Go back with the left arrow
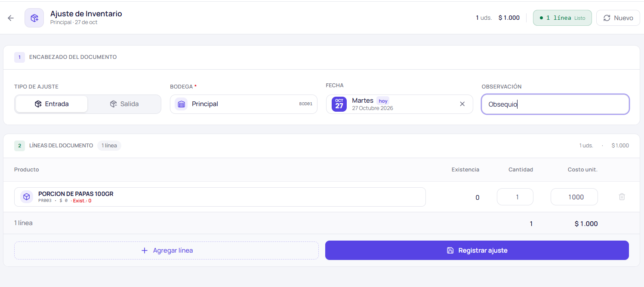 pos(11,18)
